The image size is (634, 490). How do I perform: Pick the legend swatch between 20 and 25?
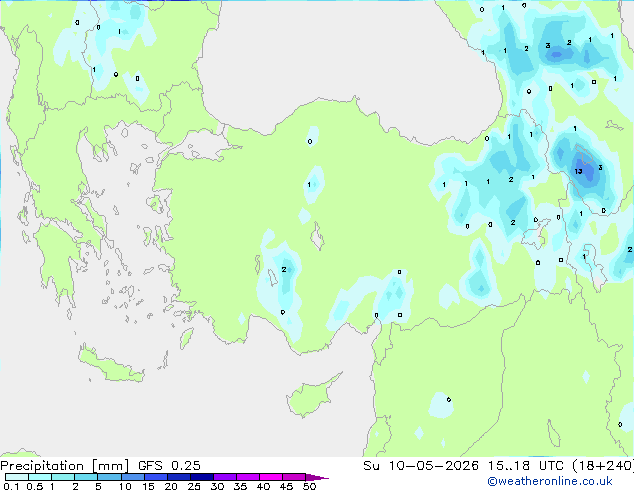click(x=178, y=477)
